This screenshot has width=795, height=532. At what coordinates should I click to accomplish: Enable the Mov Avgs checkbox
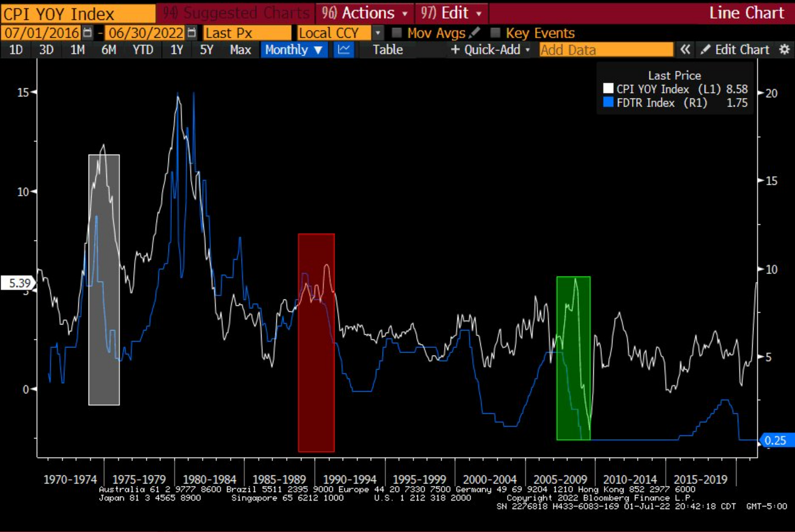(396, 33)
